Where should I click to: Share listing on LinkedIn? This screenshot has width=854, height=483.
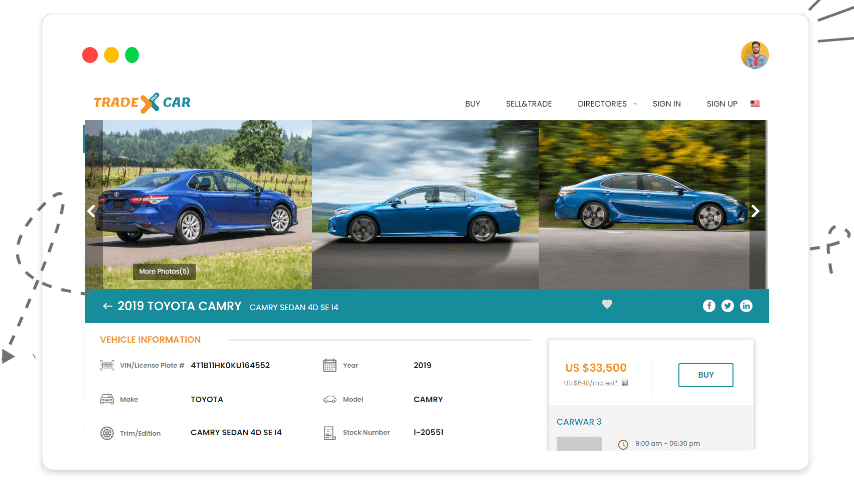coord(746,306)
